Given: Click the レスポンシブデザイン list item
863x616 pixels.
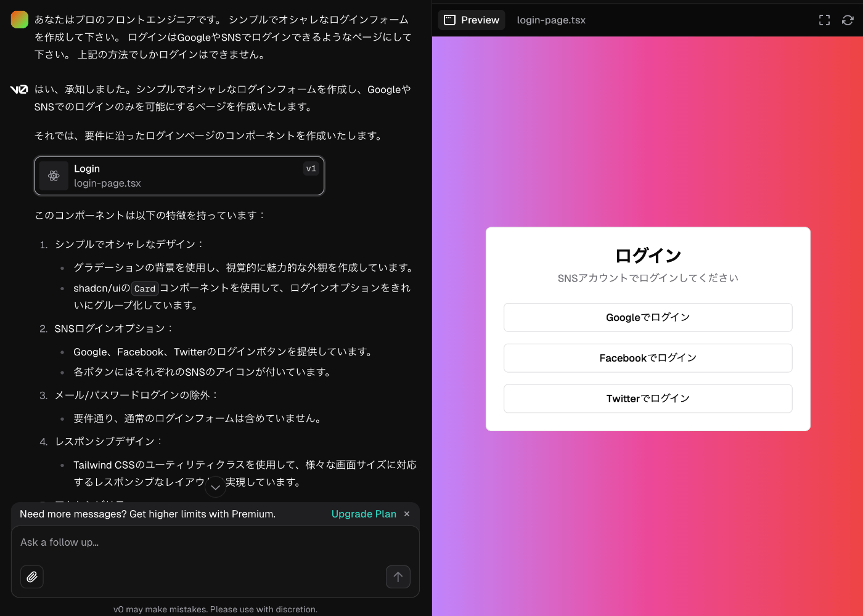Looking at the screenshot, I should (x=109, y=441).
